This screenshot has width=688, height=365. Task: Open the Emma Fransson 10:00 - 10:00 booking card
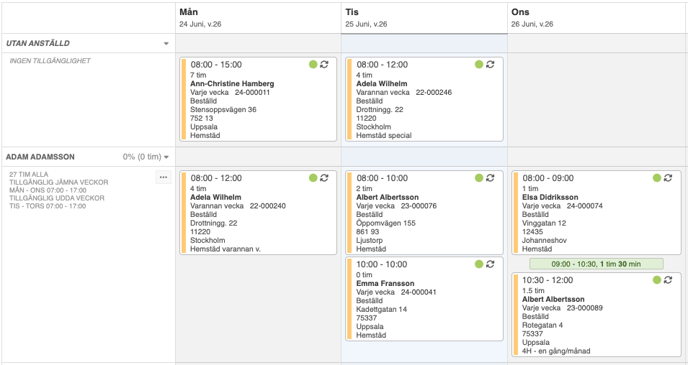pos(424,299)
